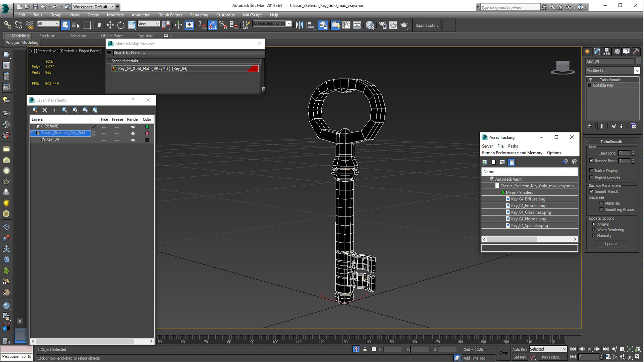Image resolution: width=644 pixels, height=362 pixels.
Task: Click the Polygon Modeling panel label
Action: [x=22, y=43]
